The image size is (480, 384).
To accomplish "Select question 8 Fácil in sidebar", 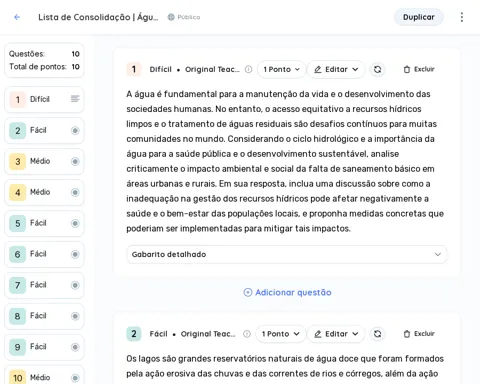I will (44, 316).
